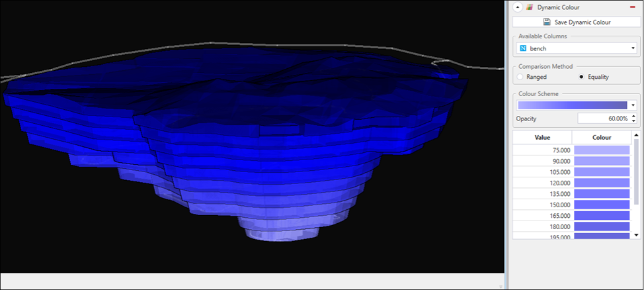644x290 pixels.
Task: Click the colour swatch for value 75.000
Action: (602, 150)
